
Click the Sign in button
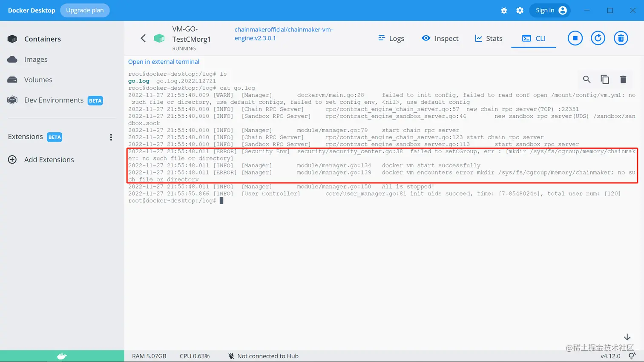pyautogui.click(x=551, y=10)
